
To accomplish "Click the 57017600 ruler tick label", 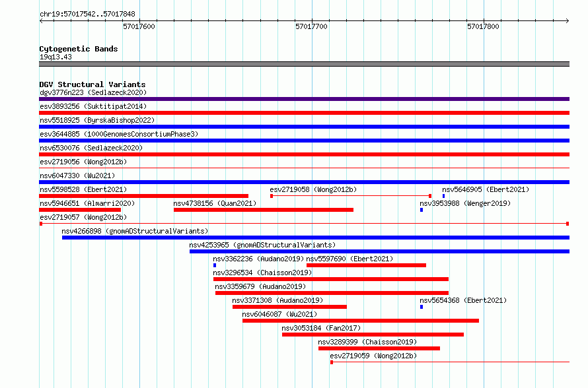I will coord(139,26).
